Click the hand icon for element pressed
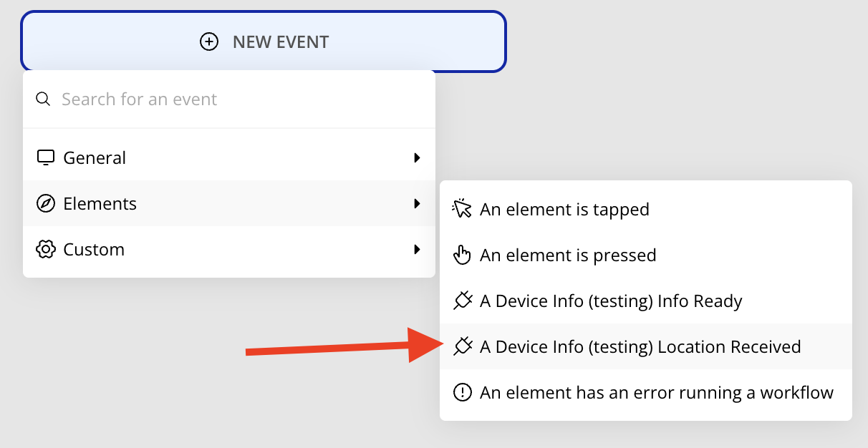The height and width of the screenshot is (448, 868). [x=463, y=255]
